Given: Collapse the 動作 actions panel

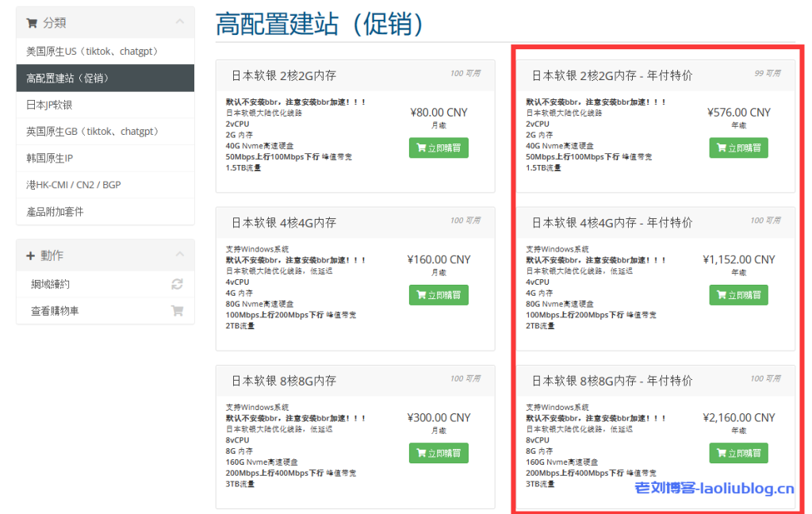Looking at the screenshot, I should (181, 255).
